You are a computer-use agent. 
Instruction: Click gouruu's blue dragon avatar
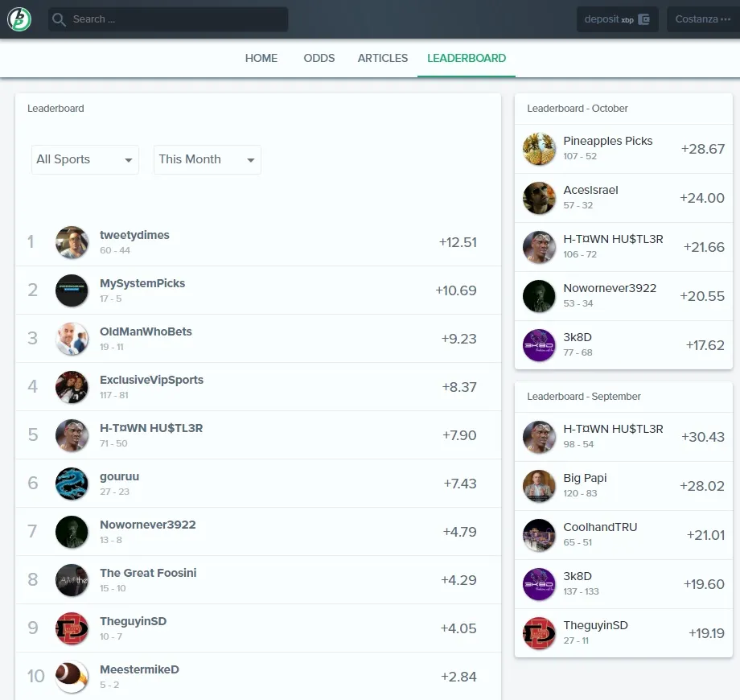pos(72,484)
